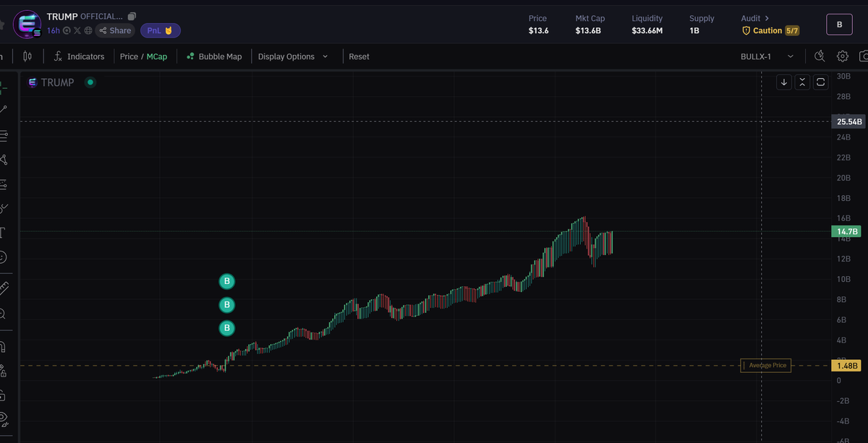
Task: Select the Text drawing tool
Action: click(x=3, y=232)
